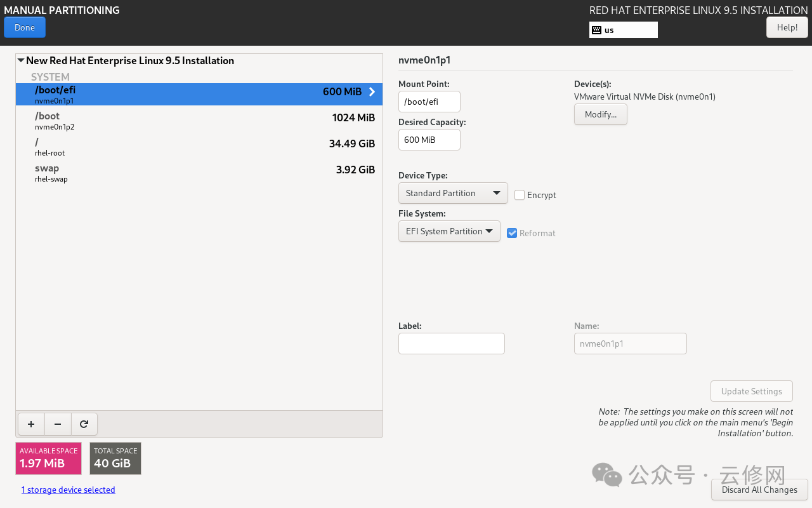The image size is (812, 508).
Task: Click the Discard All Changes button
Action: (759, 490)
